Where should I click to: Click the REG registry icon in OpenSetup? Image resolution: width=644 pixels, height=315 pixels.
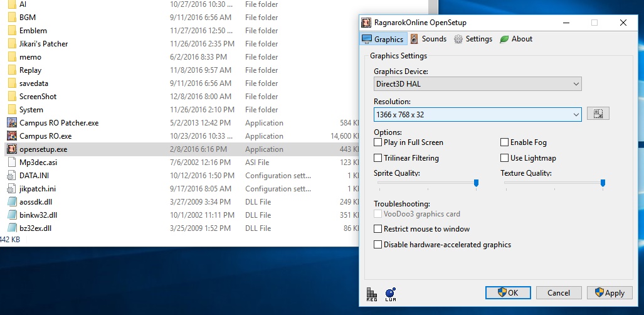(371, 294)
